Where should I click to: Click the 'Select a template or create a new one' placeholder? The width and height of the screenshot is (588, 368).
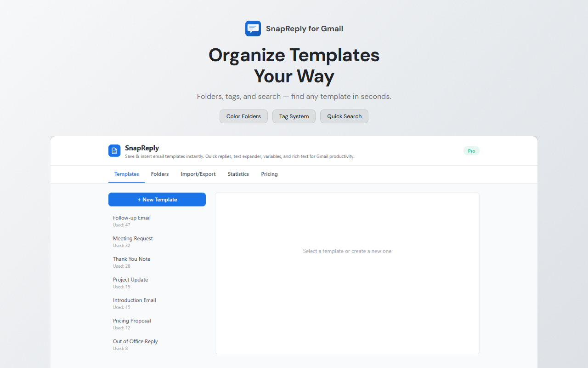pos(347,251)
